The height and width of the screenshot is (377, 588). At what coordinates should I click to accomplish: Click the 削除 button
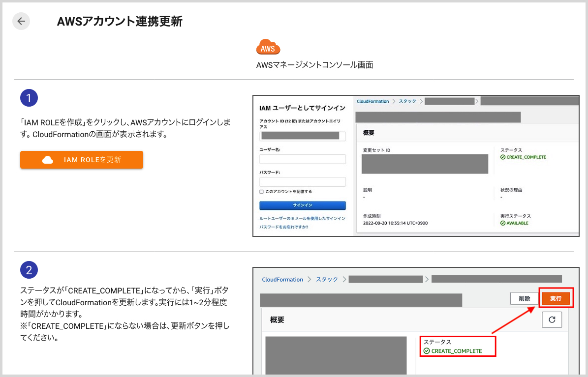[525, 298]
